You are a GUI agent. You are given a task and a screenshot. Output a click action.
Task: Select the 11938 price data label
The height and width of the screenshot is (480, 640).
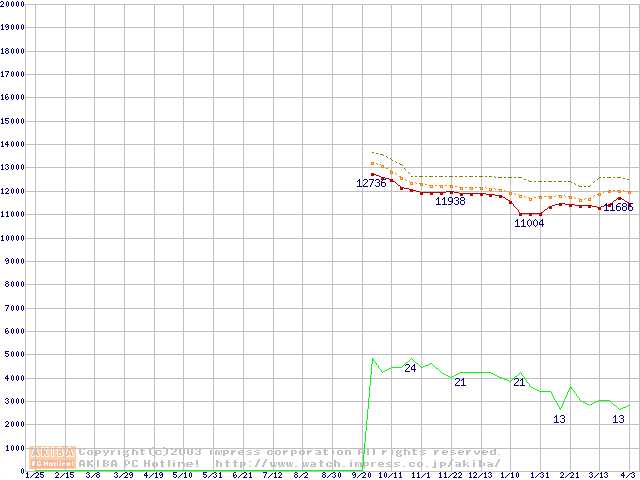450,201
